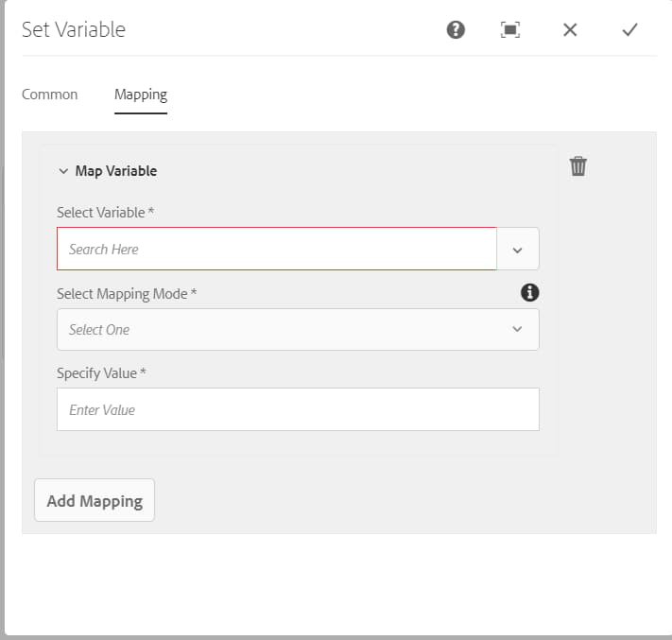This screenshot has height=640, width=672.
Task: Confirm changes with the Done checkmark
Action: pyautogui.click(x=629, y=29)
